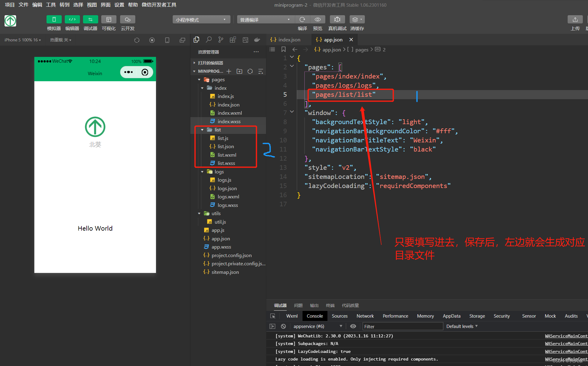Image resolution: width=588 pixels, height=366 pixels.
Task: Close the app.json tab
Action: pyautogui.click(x=351, y=40)
